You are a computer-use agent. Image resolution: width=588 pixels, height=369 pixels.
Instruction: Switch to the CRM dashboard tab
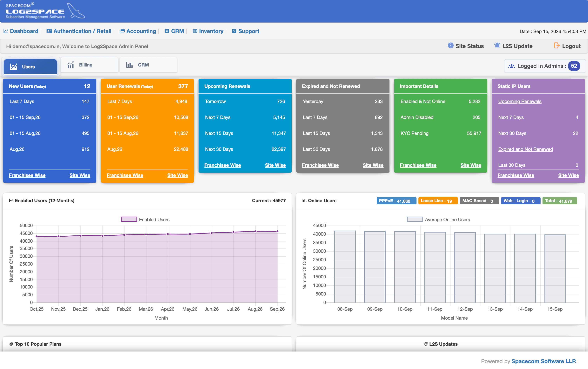coord(148,65)
